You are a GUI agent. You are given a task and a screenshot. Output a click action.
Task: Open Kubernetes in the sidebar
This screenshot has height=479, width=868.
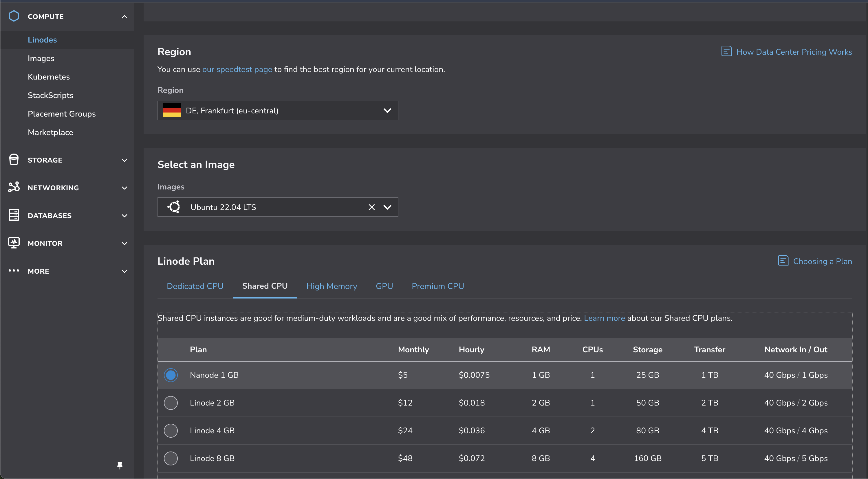49,77
